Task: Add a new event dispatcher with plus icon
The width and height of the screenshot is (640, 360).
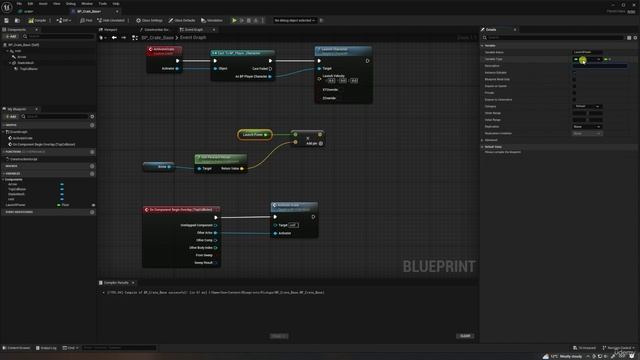Action: [x=92, y=212]
